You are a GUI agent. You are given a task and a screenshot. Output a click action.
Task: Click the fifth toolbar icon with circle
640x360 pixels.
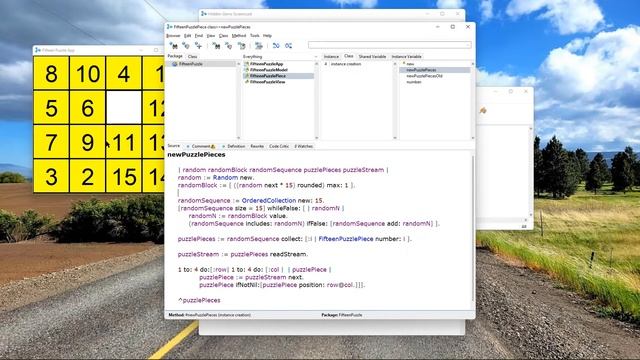pos(229,46)
